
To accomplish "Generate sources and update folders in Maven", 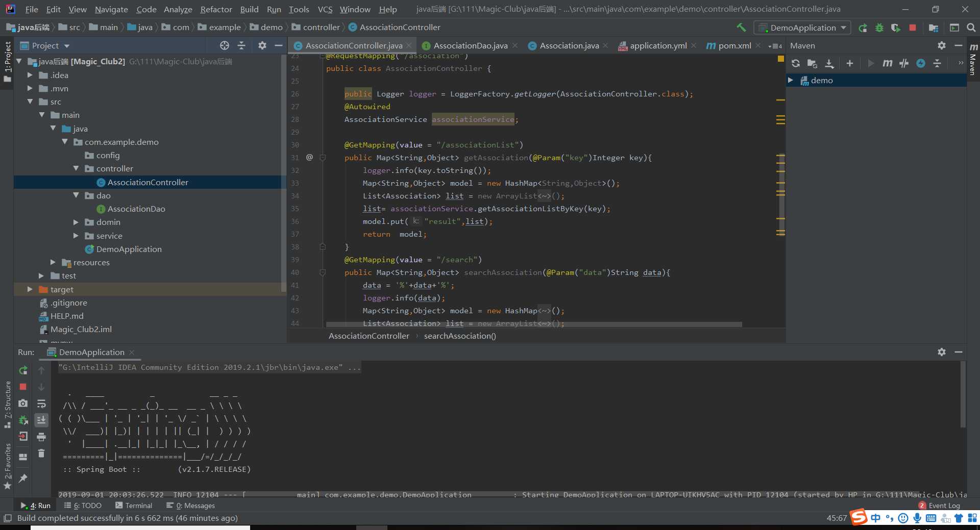I will 812,63.
